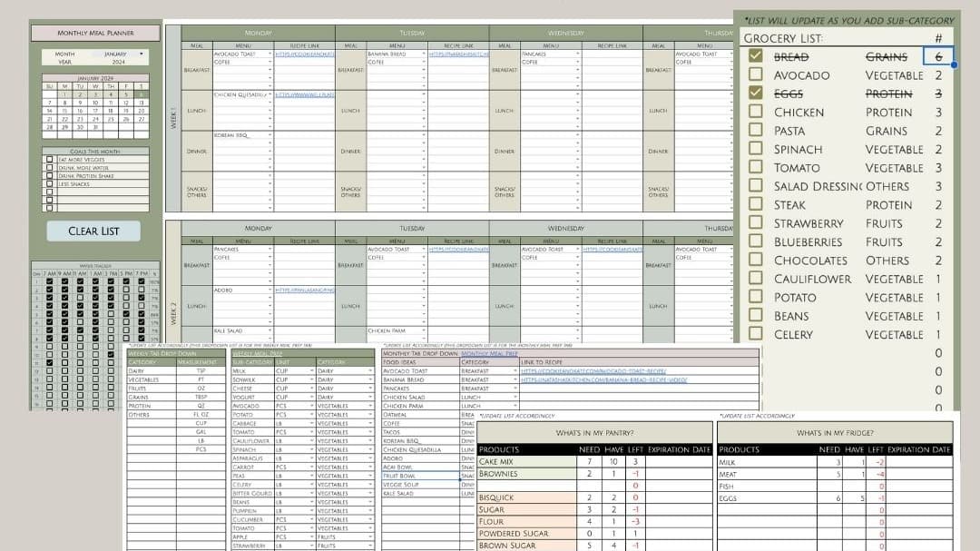Mark Spinach as bought
The height and width of the screenshot is (551, 980).
(756, 149)
